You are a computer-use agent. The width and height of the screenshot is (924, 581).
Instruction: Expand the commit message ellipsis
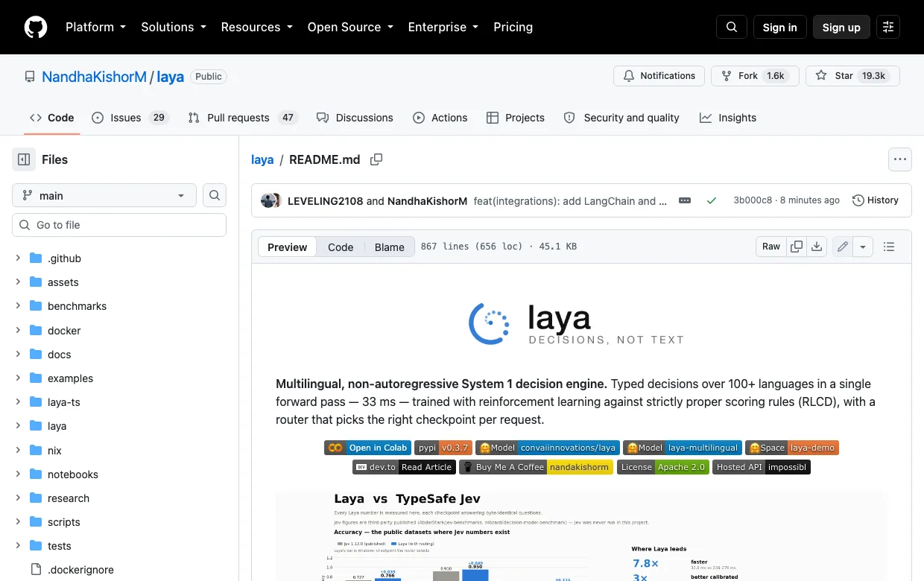(685, 200)
